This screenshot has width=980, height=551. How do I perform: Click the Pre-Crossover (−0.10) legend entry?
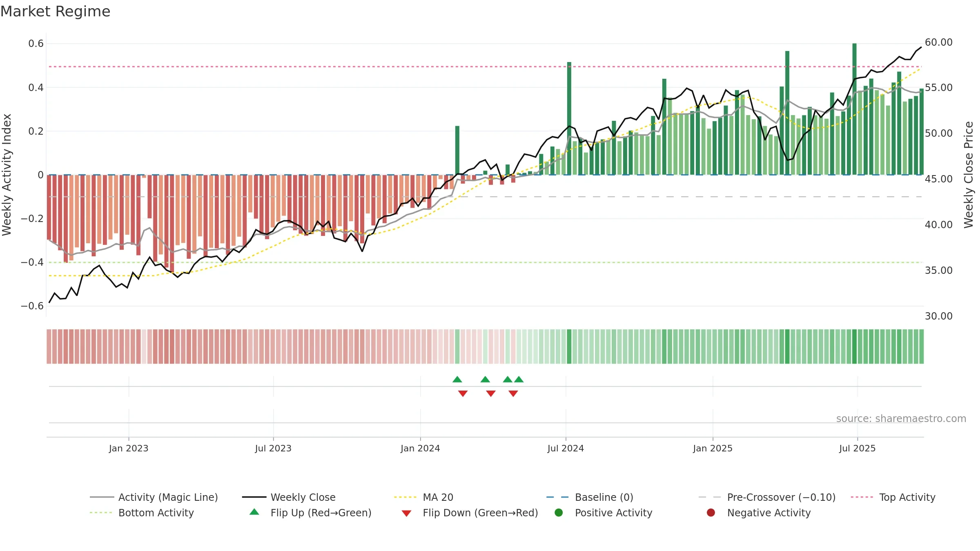(767, 497)
